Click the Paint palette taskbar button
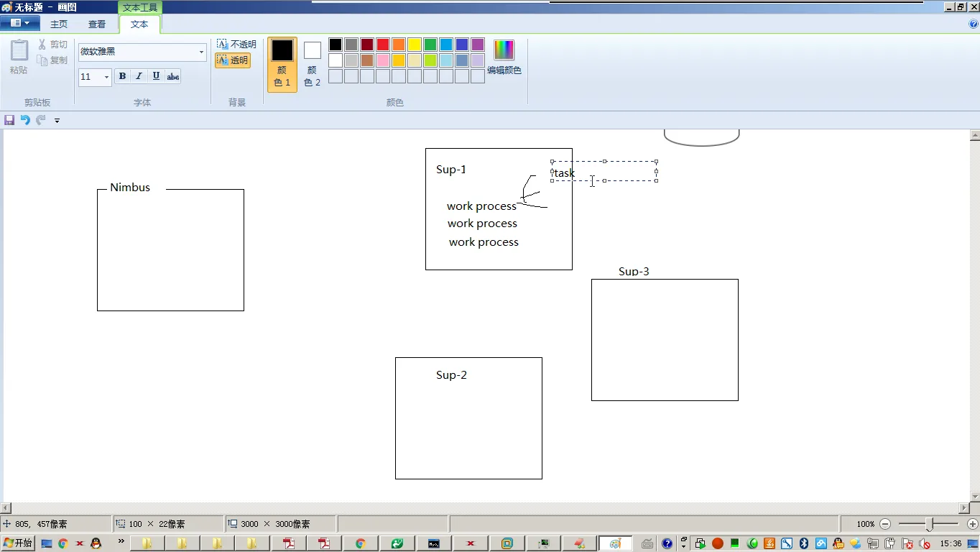 click(615, 544)
